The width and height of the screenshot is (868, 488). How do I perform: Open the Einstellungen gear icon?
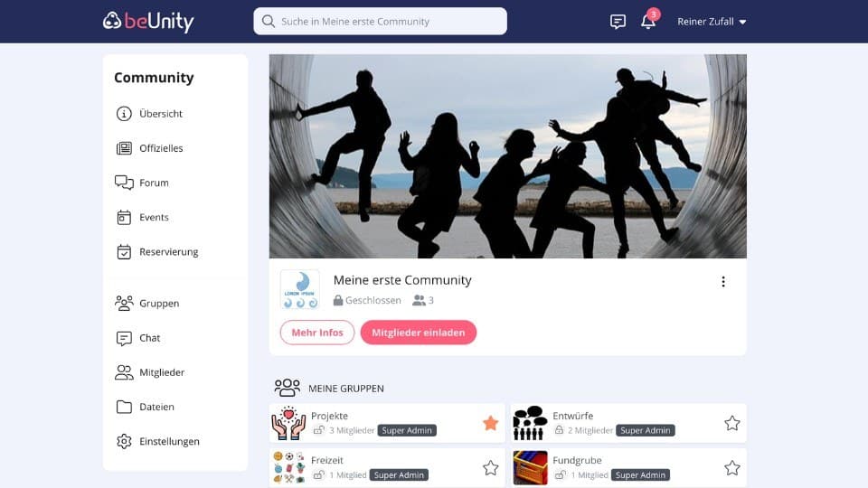tap(124, 441)
